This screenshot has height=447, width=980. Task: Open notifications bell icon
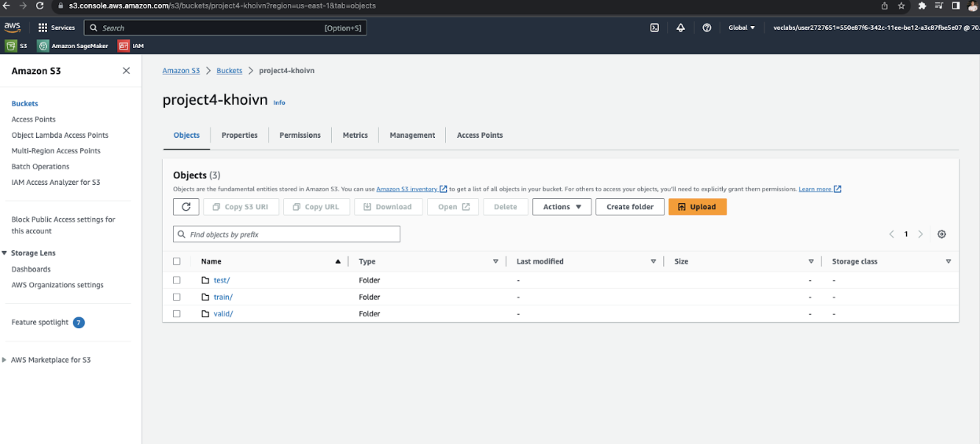[x=681, y=28]
